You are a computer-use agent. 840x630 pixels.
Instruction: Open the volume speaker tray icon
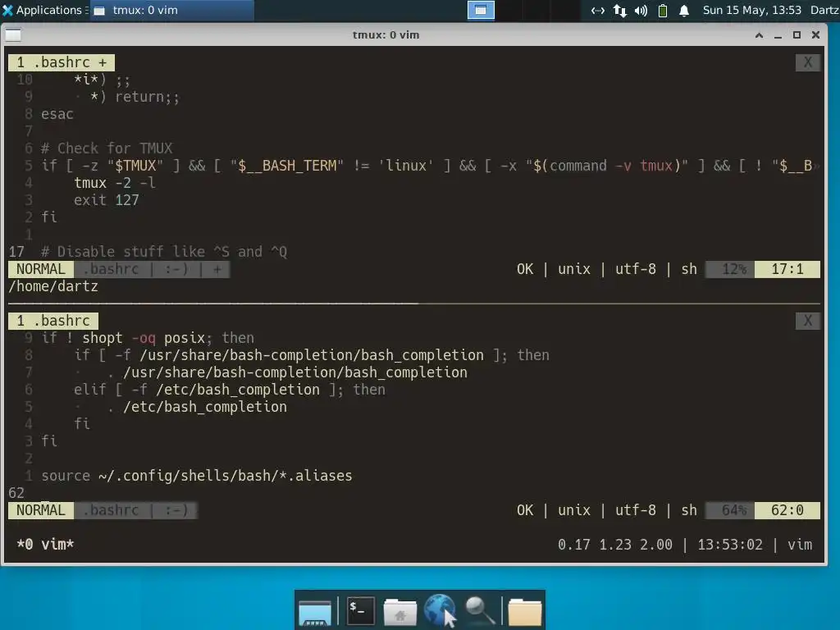click(x=641, y=10)
